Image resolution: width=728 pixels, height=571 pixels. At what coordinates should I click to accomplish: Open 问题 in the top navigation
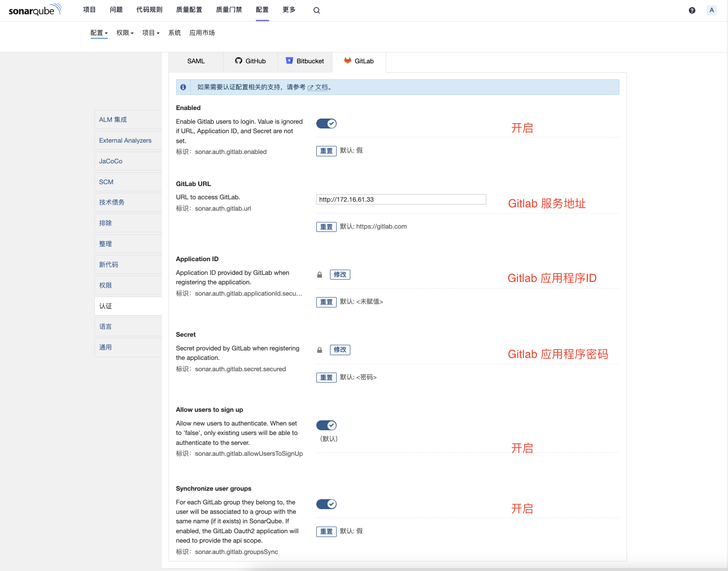116,10
